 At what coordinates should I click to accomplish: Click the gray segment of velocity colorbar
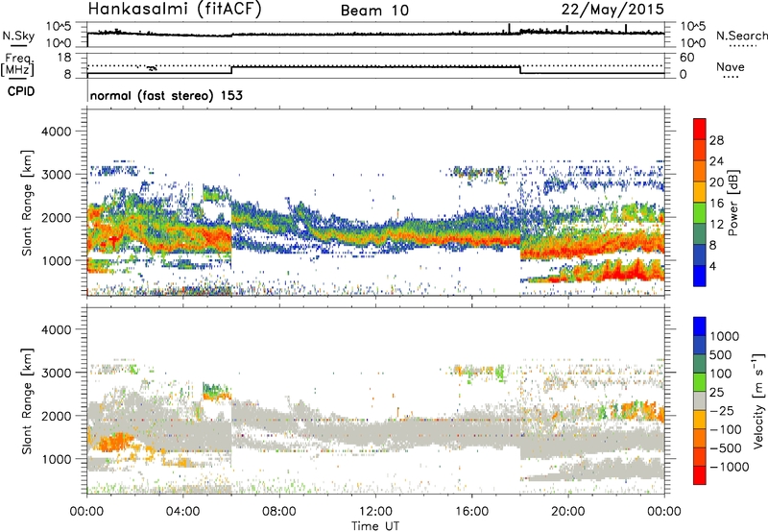pos(700,400)
